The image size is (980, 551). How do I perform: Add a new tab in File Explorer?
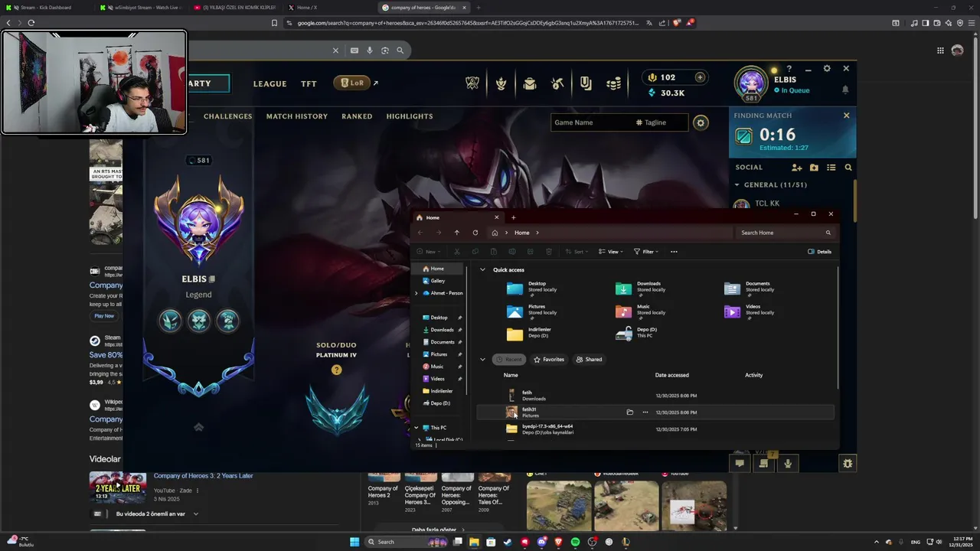pos(513,217)
